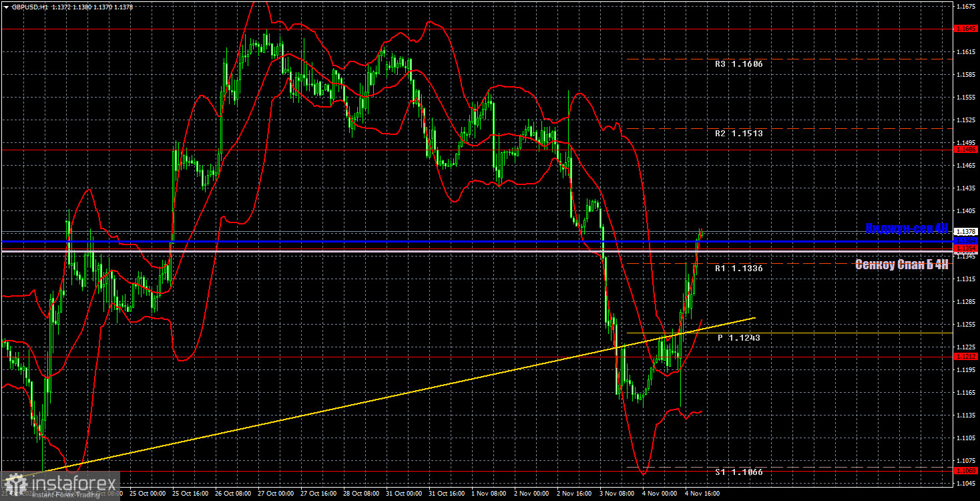Click 1.1135 on the price axis
The width and height of the screenshot is (980, 501).
[x=966, y=415]
